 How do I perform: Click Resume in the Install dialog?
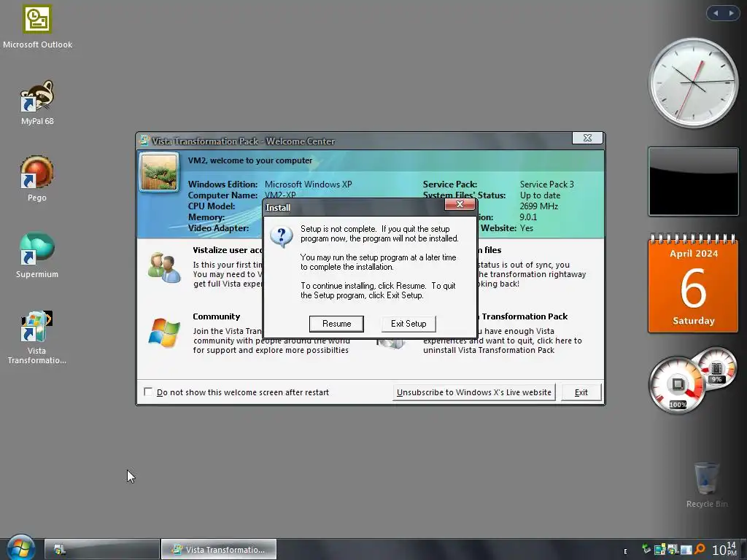[336, 324]
